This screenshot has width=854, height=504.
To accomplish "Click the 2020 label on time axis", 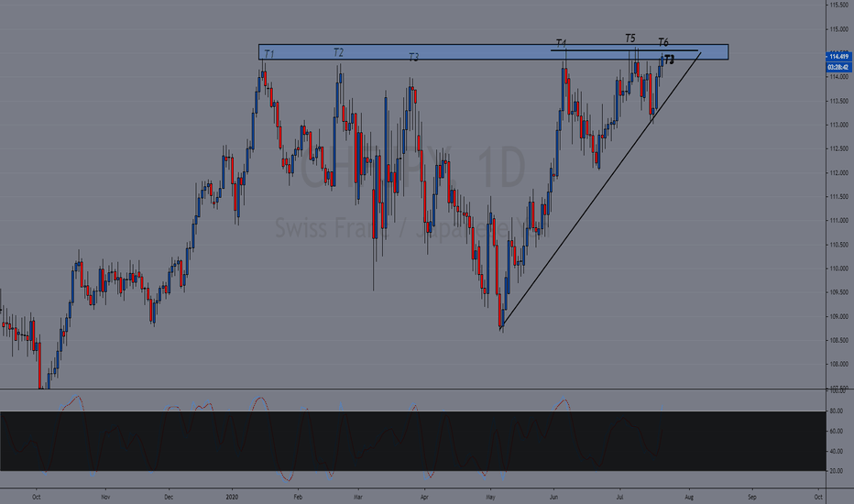I will pos(232,497).
